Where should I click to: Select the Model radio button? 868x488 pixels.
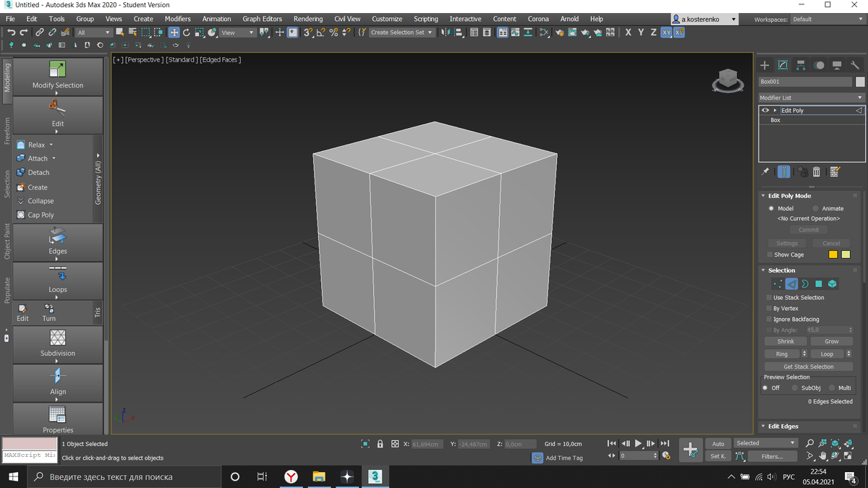[771, 209]
